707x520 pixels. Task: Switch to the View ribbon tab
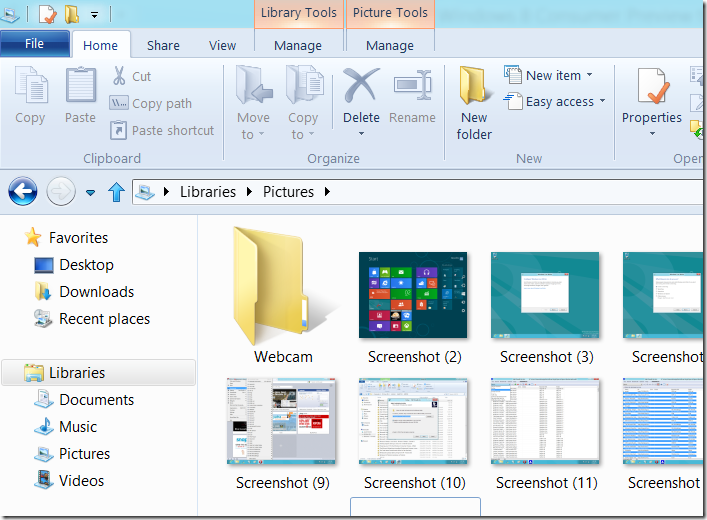pos(222,45)
